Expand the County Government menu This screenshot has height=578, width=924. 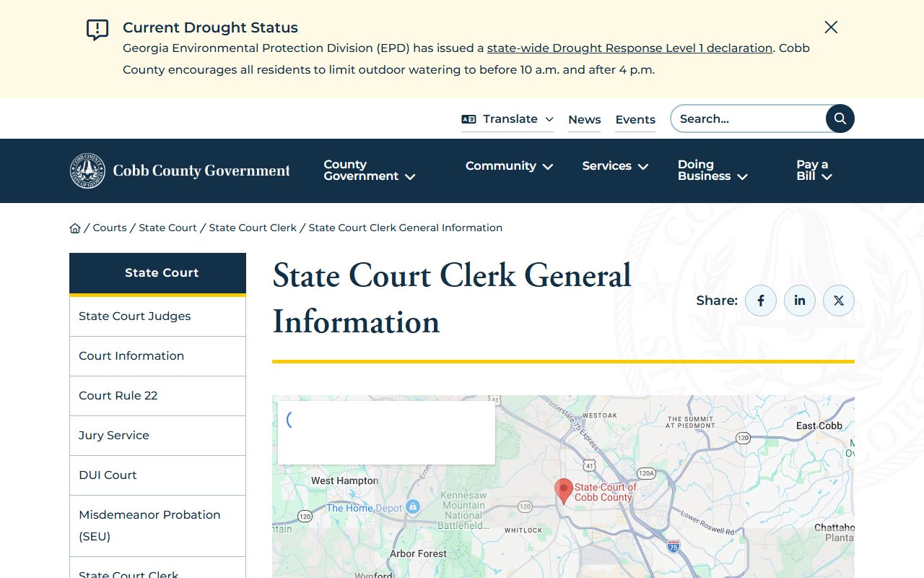point(369,171)
